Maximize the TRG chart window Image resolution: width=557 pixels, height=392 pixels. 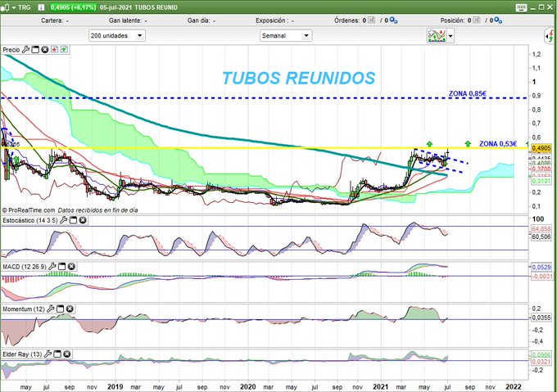541,7
